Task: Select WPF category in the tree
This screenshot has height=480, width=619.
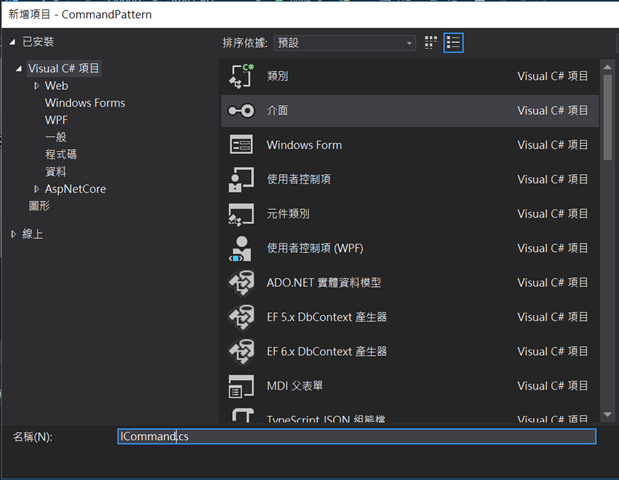Action: 56,120
